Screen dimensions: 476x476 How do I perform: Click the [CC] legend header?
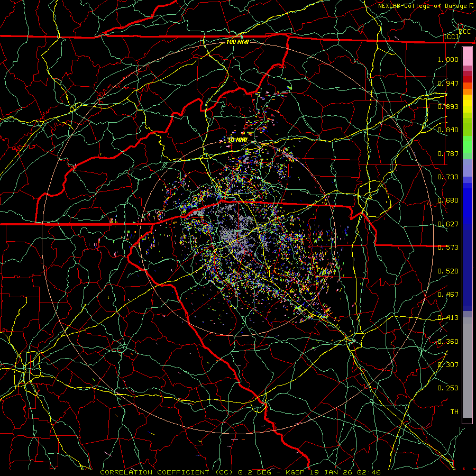click(x=451, y=36)
